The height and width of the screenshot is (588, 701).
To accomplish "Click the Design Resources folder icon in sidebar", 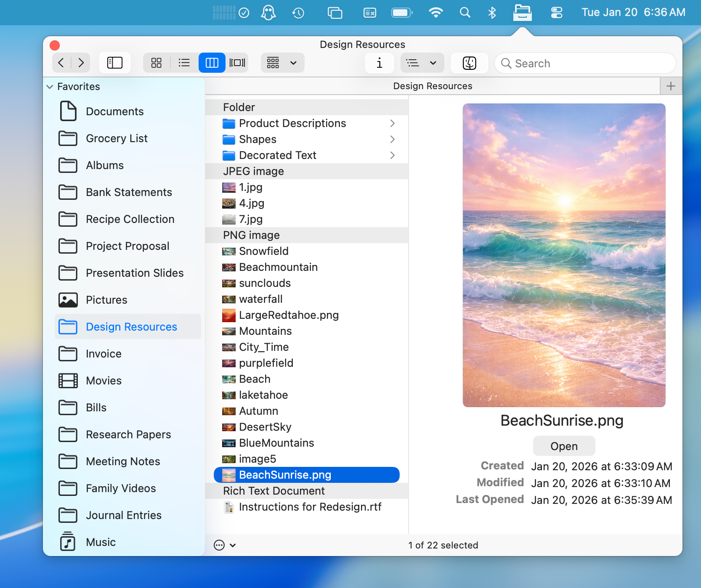I will (x=68, y=327).
